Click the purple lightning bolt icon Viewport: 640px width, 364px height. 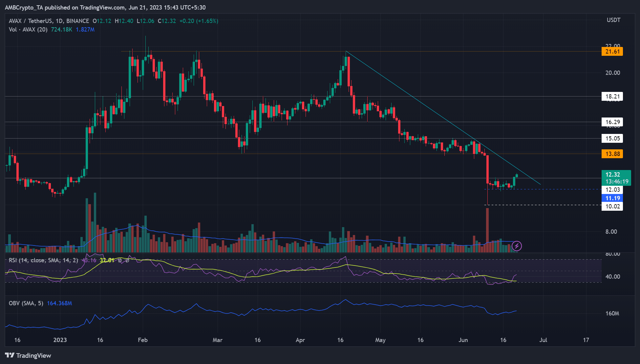pyautogui.click(x=517, y=246)
